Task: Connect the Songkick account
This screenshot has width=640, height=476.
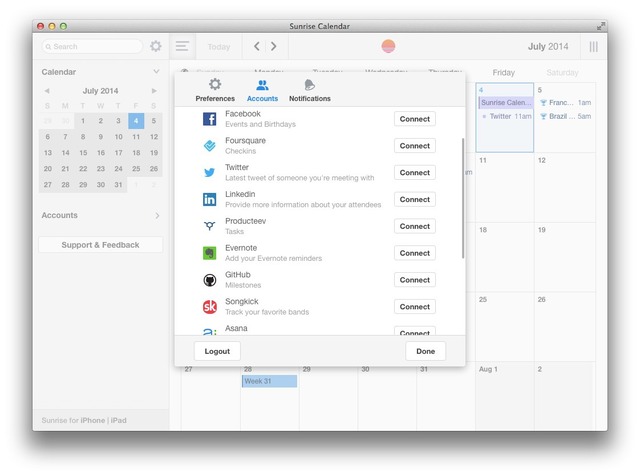Action: (x=415, y=307)
